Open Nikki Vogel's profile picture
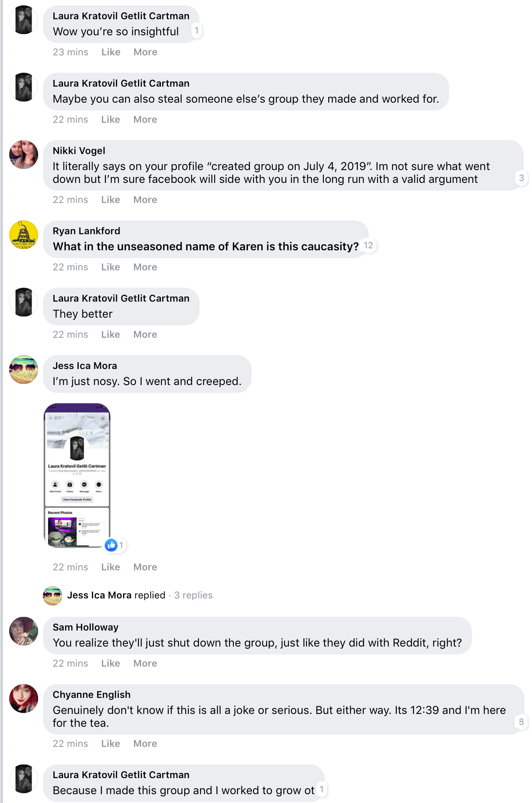 (24, 154)
